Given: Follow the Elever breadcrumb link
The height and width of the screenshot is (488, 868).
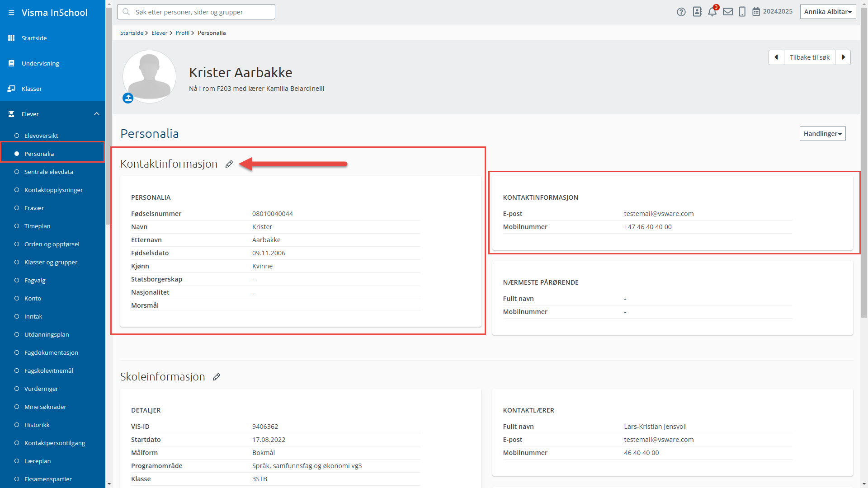Looking at the screenshot, I should pyautogui.click(x=159, y=33).
